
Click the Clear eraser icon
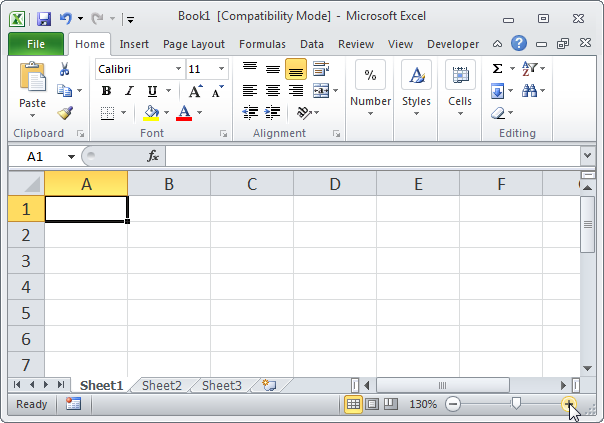pyautogui.click(x=498, y=113)
